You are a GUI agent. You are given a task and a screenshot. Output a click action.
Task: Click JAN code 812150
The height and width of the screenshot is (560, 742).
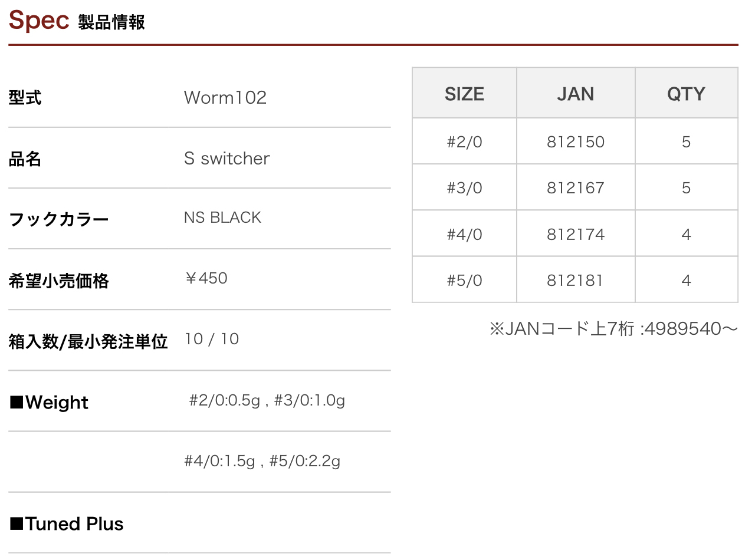click(x=576, y=142)
